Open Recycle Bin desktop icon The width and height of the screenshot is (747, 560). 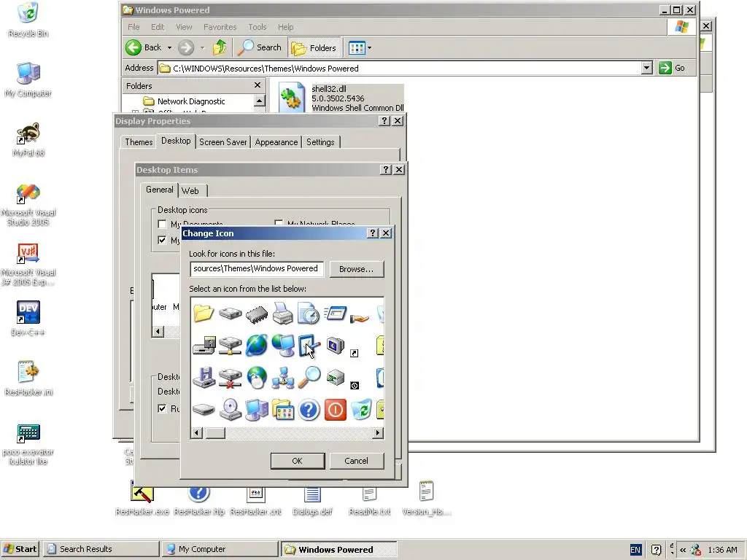[28, 20]
